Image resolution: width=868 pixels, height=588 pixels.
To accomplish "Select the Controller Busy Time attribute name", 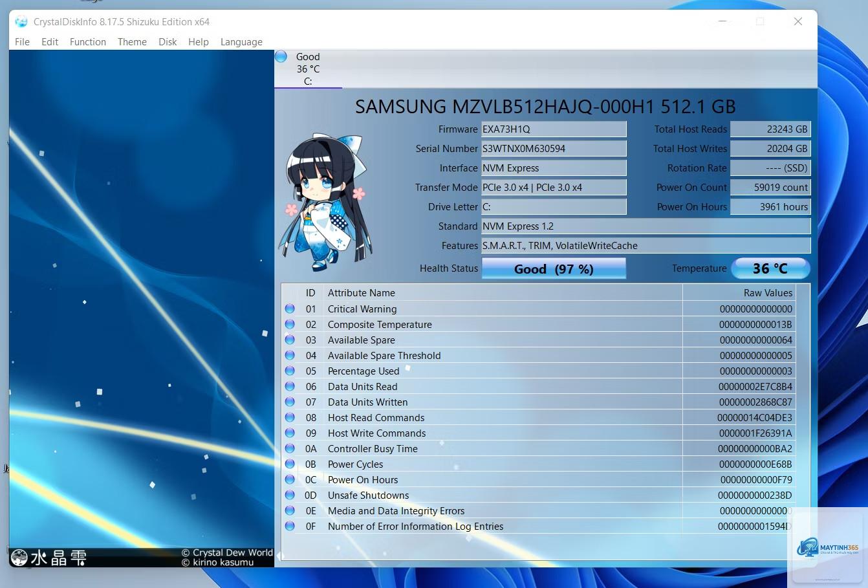I will 373,449.
